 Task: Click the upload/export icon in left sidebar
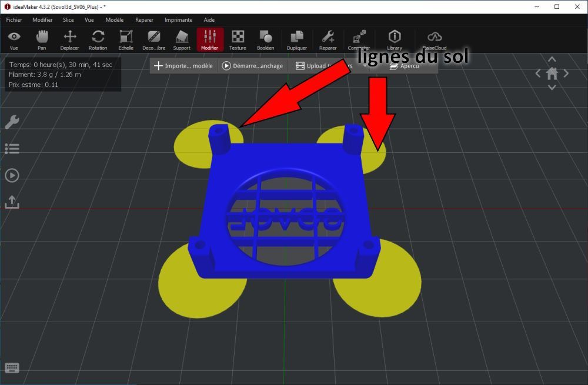click(x=12, y=202)
